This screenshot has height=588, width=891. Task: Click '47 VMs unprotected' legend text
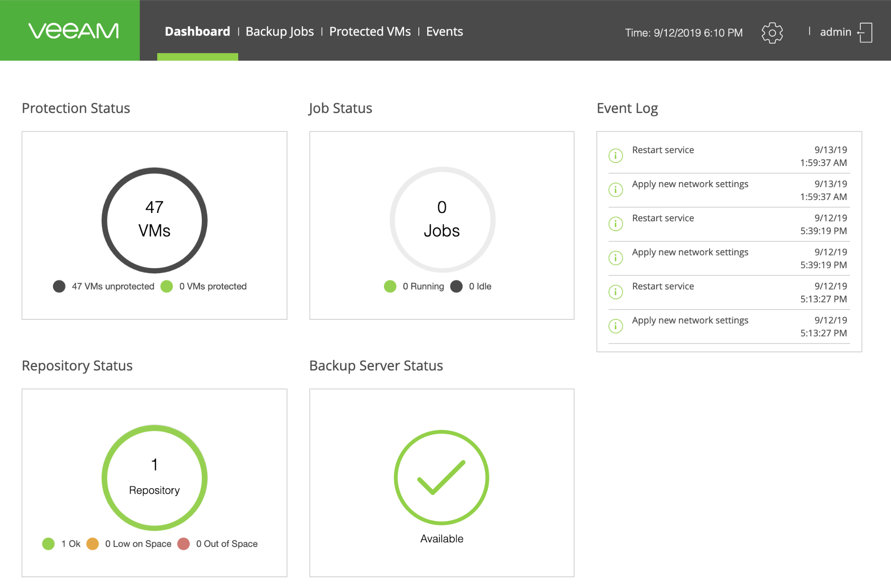113,286
